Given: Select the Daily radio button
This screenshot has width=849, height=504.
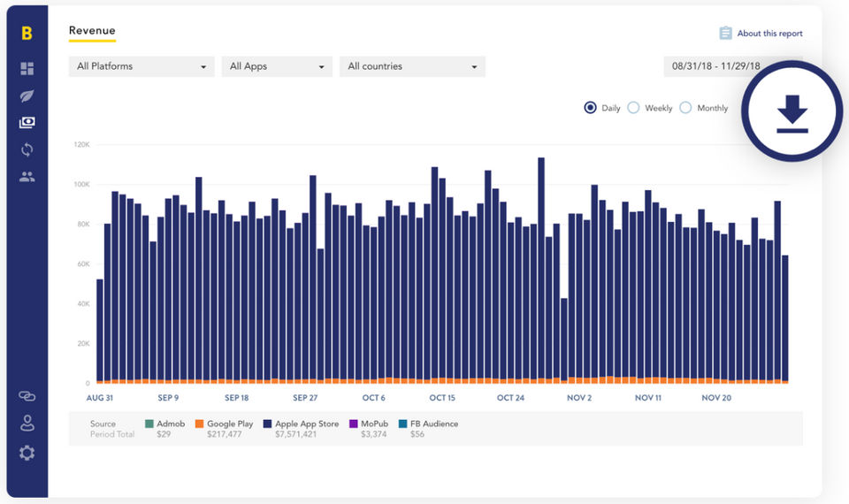Looking at the screenshot, I should (590, 108).
